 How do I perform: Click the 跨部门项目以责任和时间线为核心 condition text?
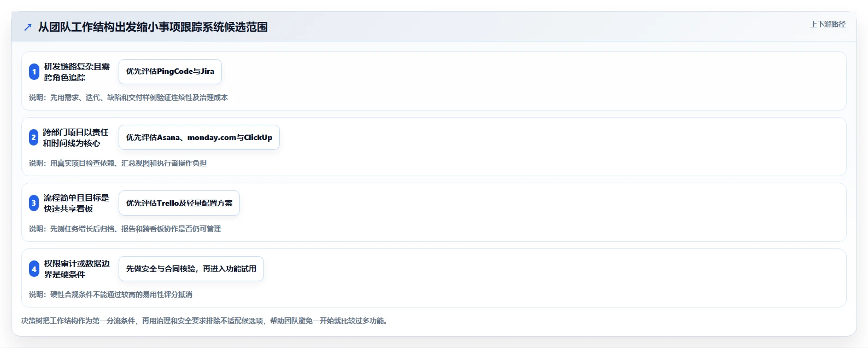[x=76, y=137]
